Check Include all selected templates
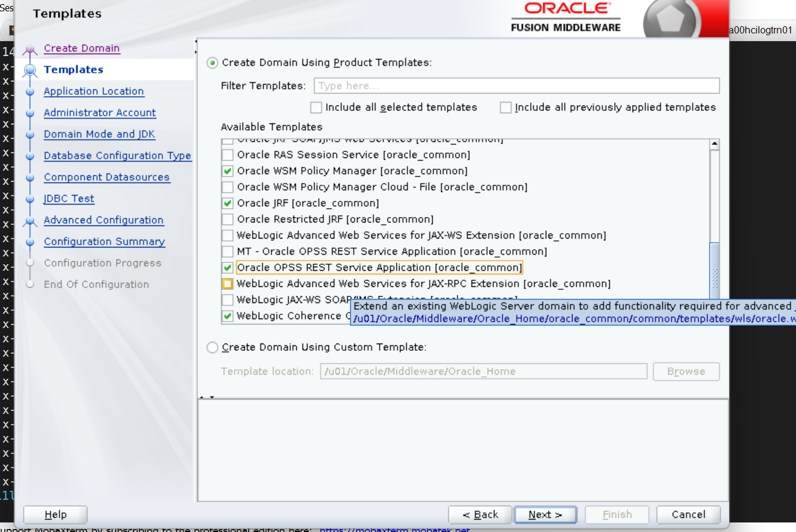 (316, 107)
